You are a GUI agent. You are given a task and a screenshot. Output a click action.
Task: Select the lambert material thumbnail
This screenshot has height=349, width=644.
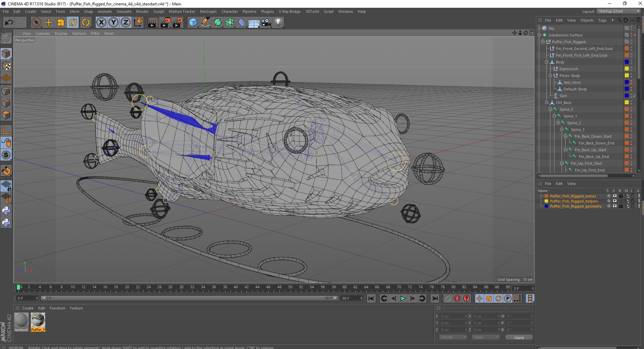pos(21,320)
